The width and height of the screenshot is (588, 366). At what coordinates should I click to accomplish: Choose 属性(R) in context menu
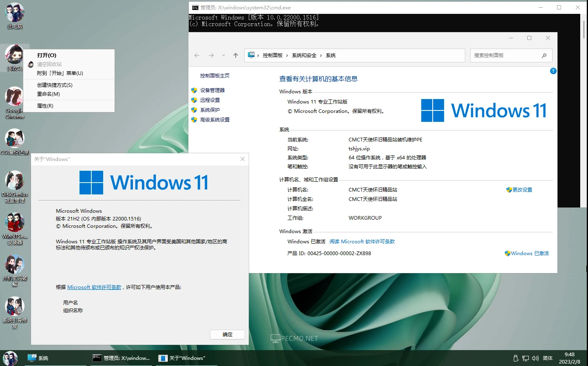tap(69, 106)
